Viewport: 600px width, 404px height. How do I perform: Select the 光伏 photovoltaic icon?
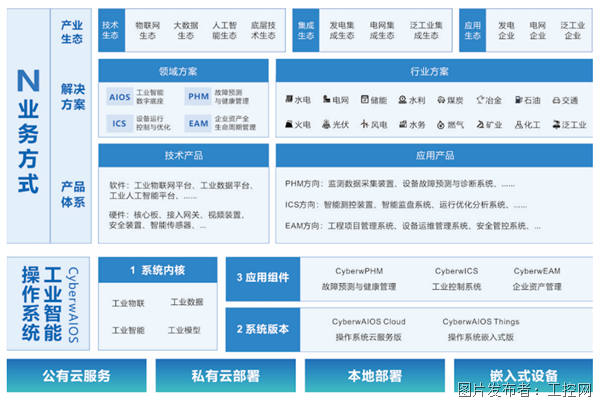(x=326, y=124)
